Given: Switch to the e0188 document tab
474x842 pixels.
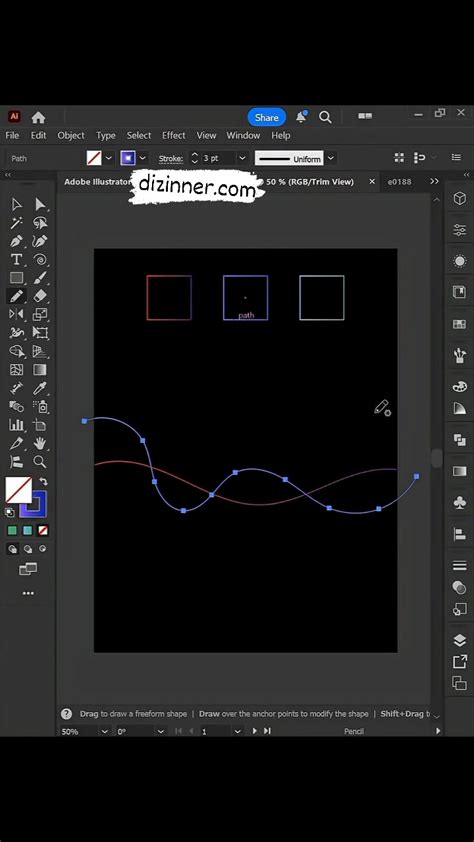Looking at the screenshot, I should click(x=399, y=182).
